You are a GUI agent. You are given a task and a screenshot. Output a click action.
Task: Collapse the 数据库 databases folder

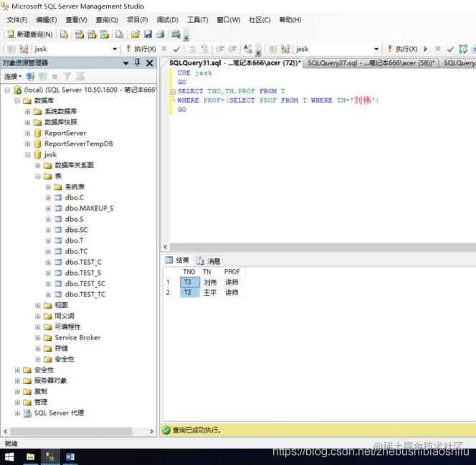[18, 101]
